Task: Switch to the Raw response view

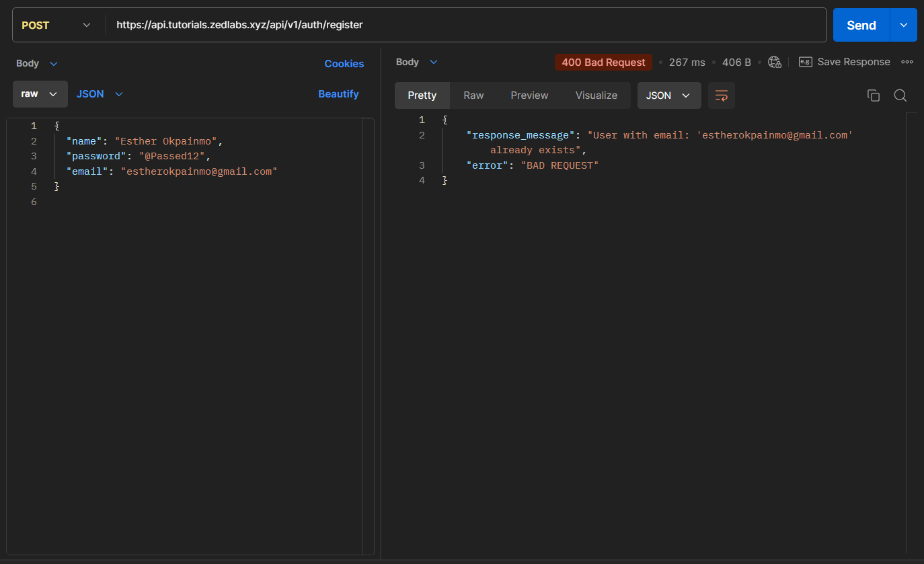Action: 473,95
